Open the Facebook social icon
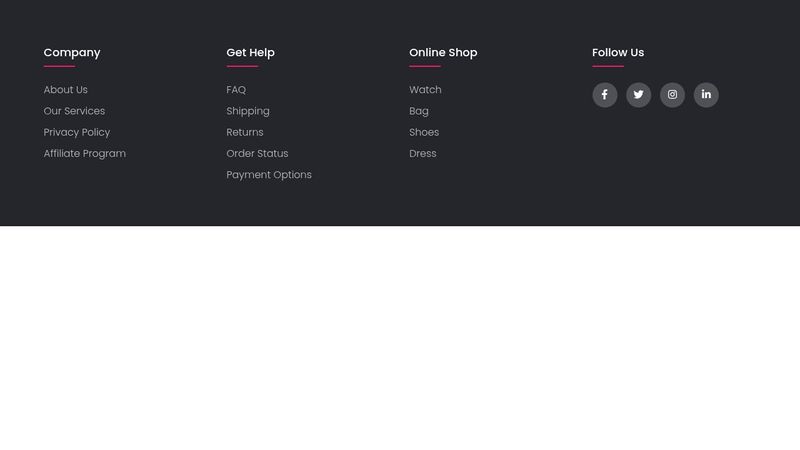This screenshot has height=450, width=800. (604, 95)
